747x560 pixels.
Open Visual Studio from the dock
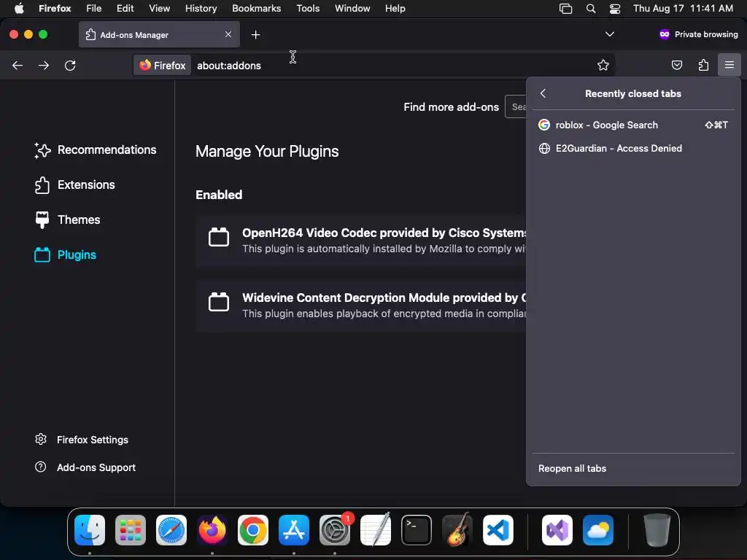point(557,530)
